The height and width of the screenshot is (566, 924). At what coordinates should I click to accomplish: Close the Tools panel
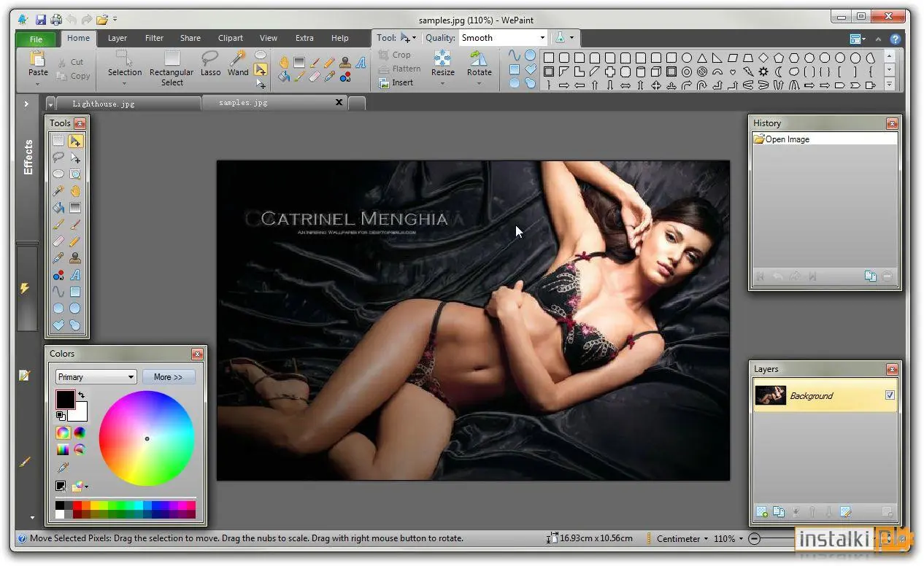click(x=80, y=123)
